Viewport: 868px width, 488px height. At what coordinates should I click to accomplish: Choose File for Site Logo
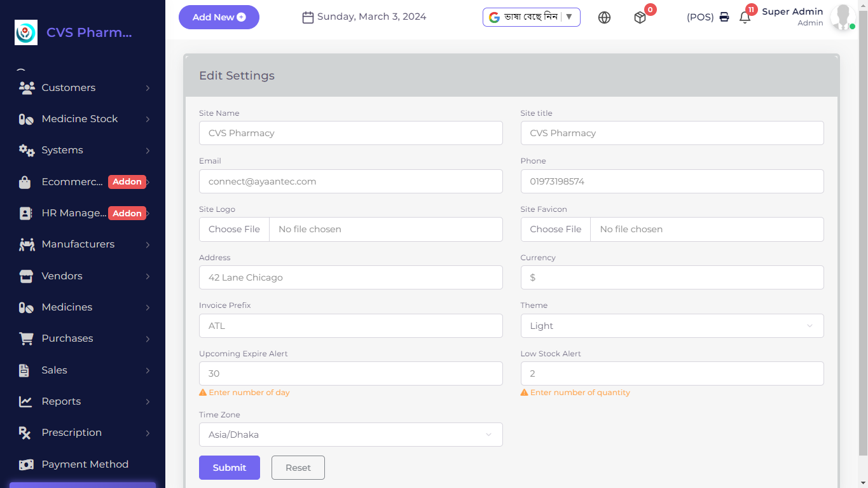pyautogui.click(x=234, y=229)
